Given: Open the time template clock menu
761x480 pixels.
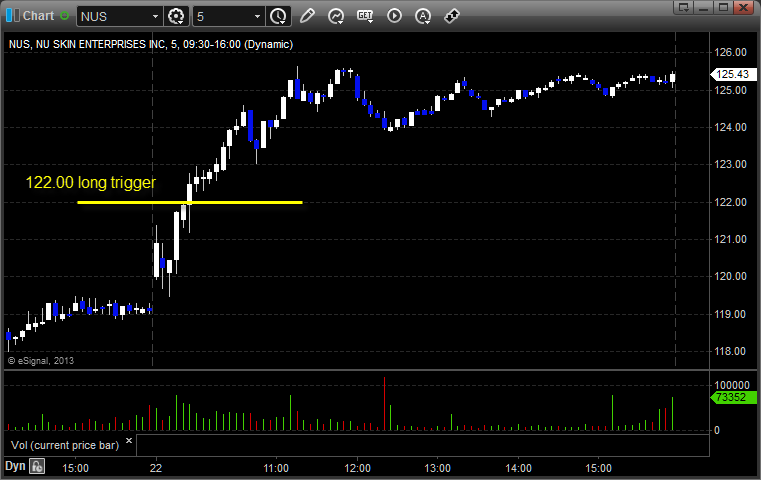Looking at the screenshot, I should pos(279,16).
